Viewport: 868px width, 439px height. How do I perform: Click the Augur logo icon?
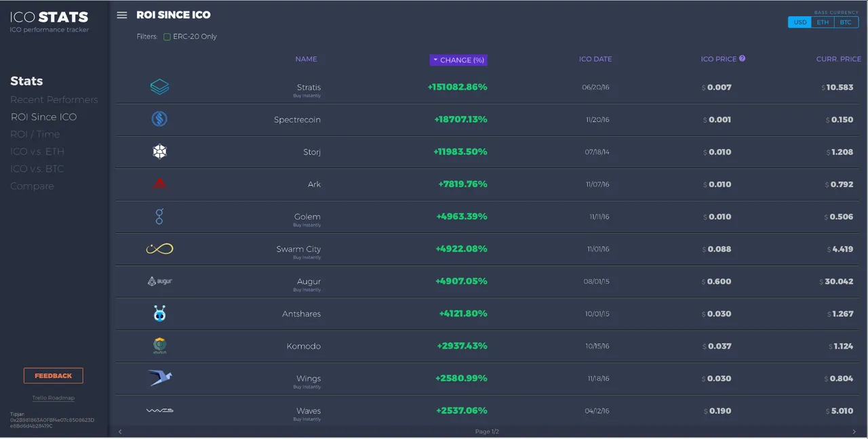pos(159,281)
